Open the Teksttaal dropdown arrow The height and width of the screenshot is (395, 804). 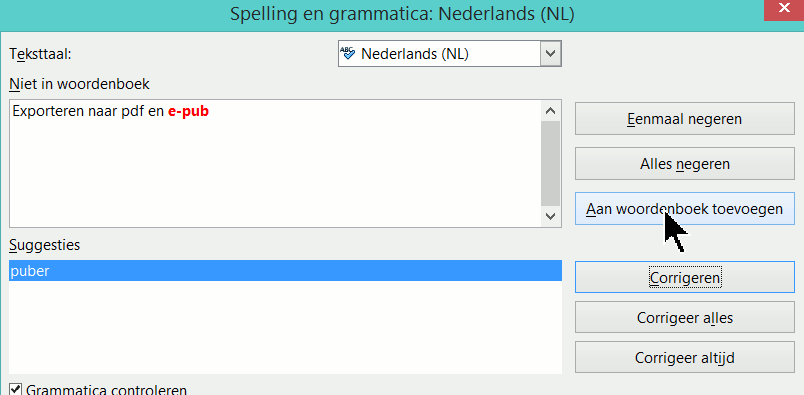pyautogui.click(x=551, y=53)
